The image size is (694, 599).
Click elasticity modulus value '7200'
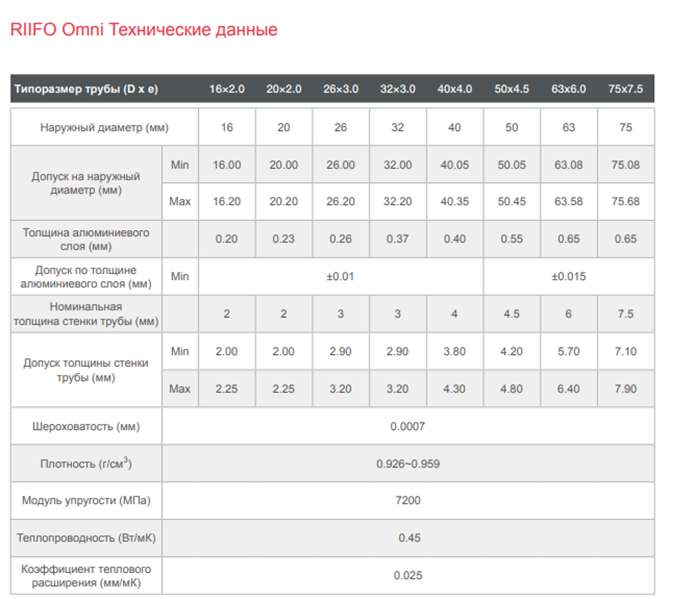click(x=408, y=501)
